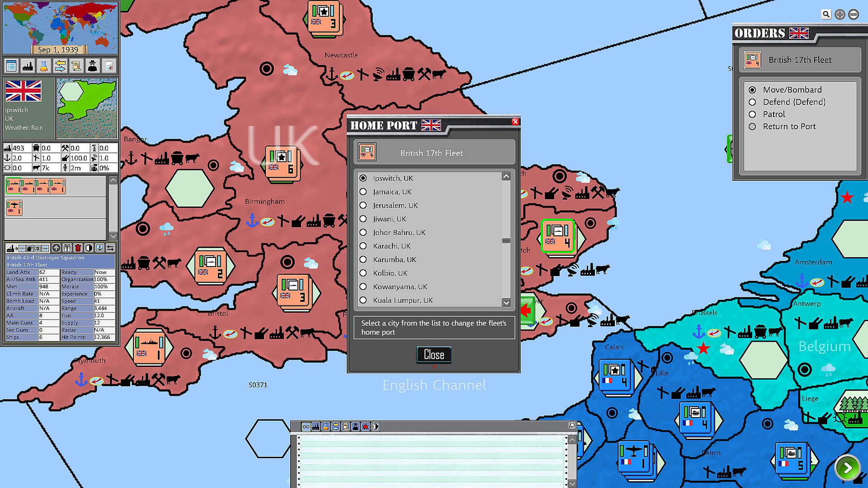
Task: Select Return to Port order
Action: coord(752,127)
